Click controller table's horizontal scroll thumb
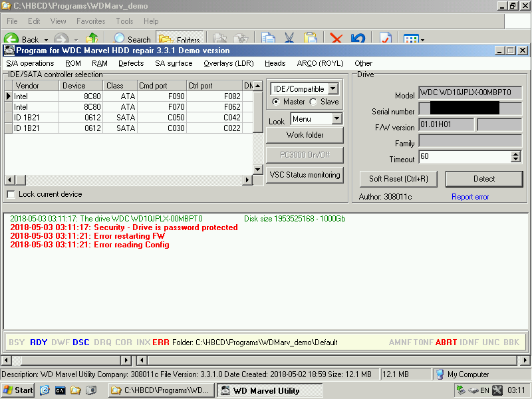This screenshot has width=532, height=399. pos(21,180)
